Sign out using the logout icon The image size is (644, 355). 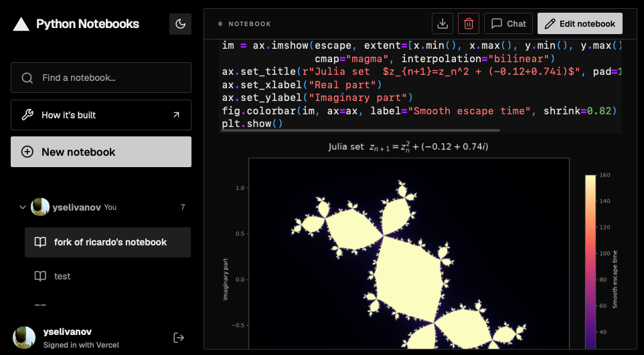(179, 338)
